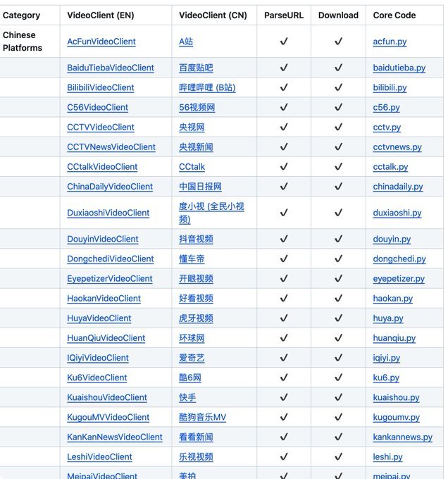Open the 懂车帝 link
Image resolution: width=448 pixels, height=479 pixels.
(x=192, y=259)
